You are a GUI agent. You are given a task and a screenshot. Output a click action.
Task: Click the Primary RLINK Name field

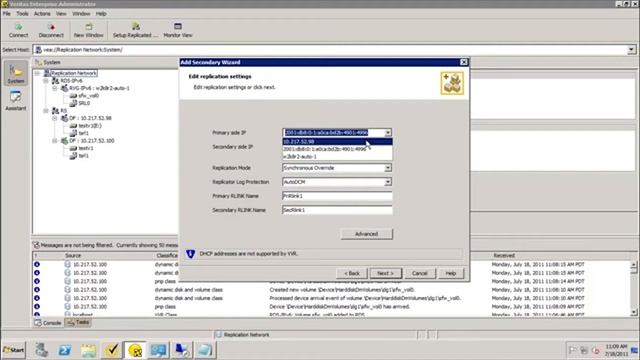click(x=337, y=196)
